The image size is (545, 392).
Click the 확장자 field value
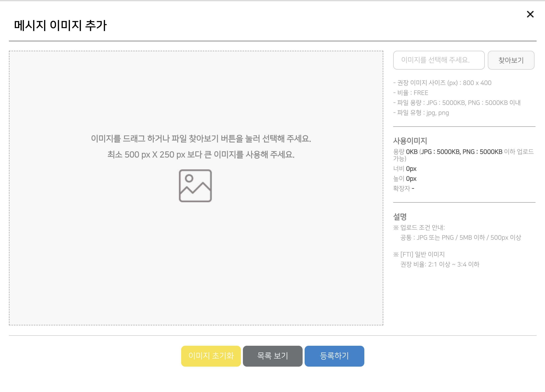click(x=403, y=188)
